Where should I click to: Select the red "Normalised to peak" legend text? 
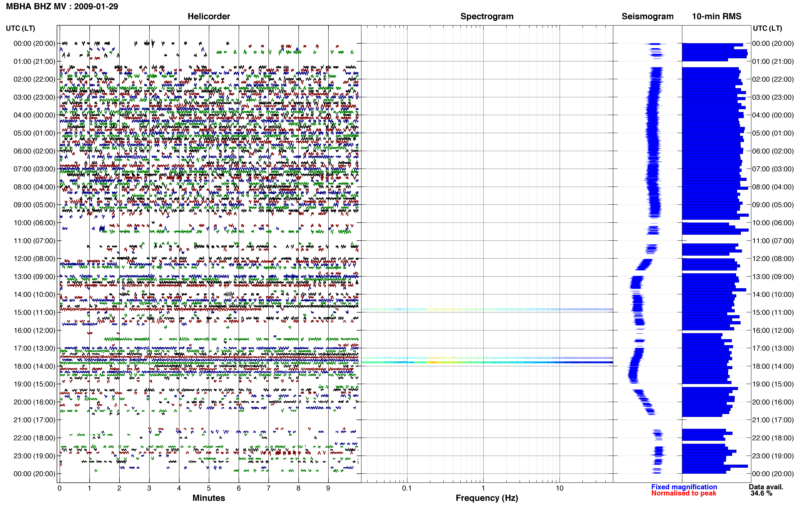(x=684, y=493)
